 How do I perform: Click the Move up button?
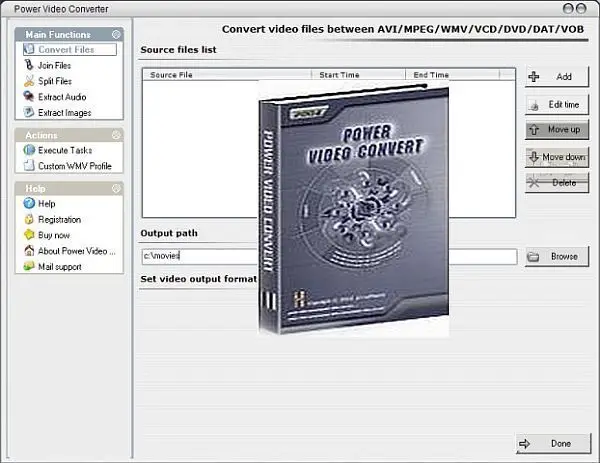[557, 129]
